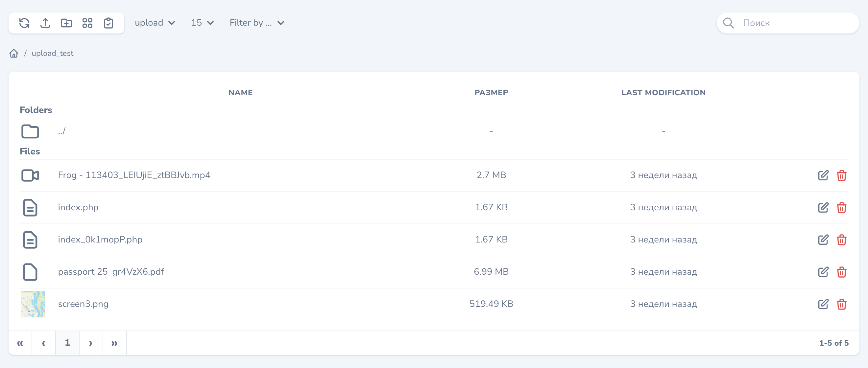Click the clipboard check icon

108,23
